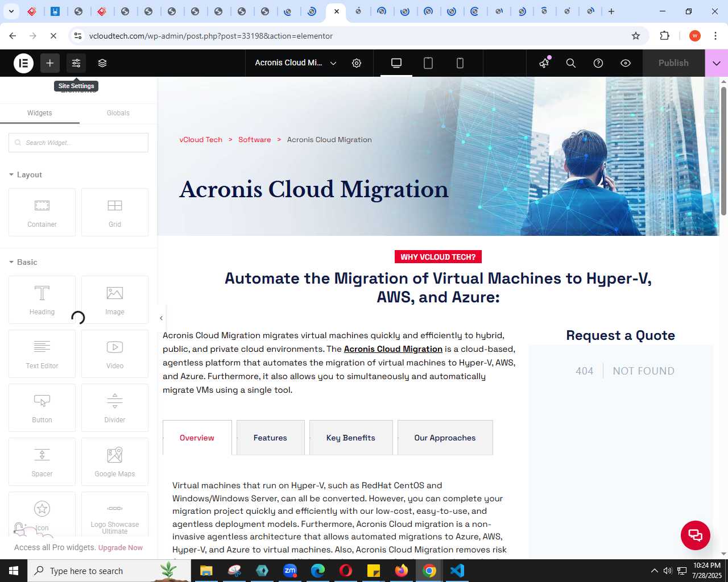This screenshot has width=728, height=582.
Task: Open Visual Studio Code from taskbar
Action: 457,571
